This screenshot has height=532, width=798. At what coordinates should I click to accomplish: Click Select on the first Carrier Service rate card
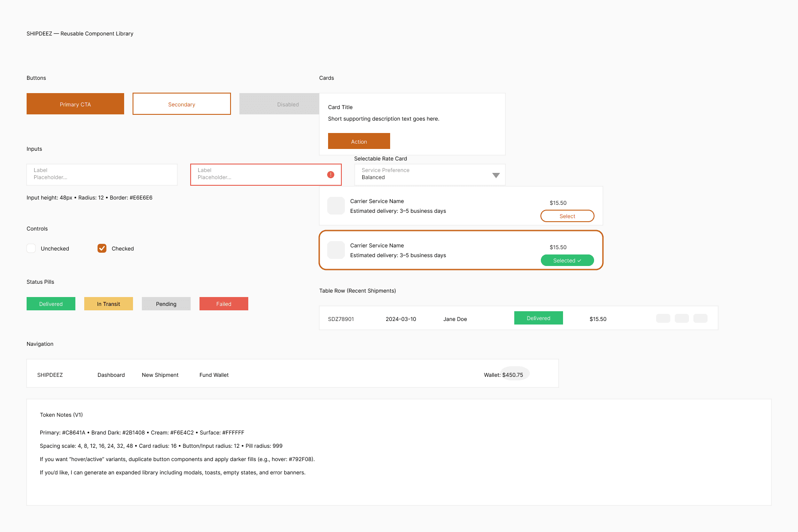[567, 216]
